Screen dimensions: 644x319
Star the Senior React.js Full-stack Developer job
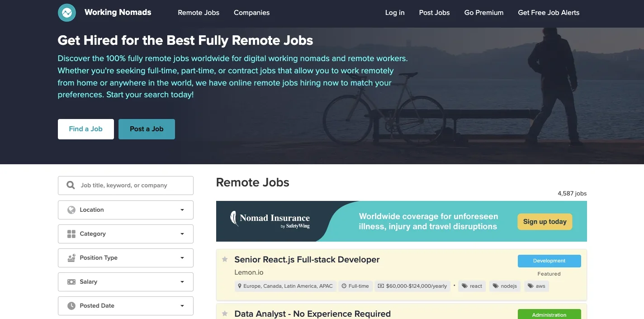click(225, 259)
